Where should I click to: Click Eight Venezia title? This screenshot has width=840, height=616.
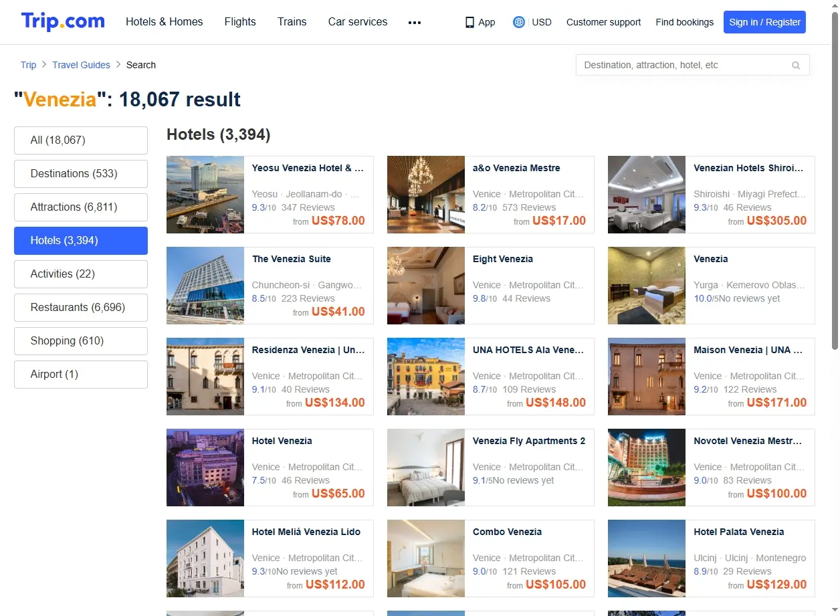(x=503, y=259)
